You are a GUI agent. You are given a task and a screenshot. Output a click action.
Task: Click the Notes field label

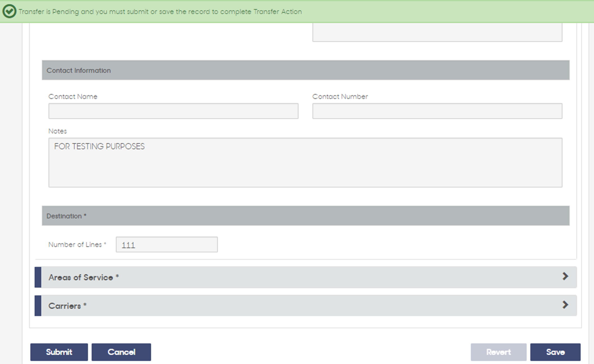tap(57, 131)
